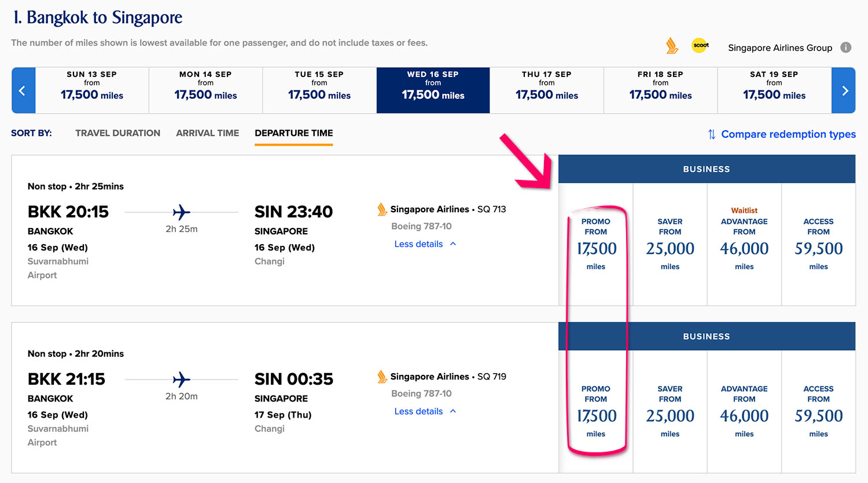868x483 pixels.
Task: Sort flights by Travel Duration
Action: 118,133
